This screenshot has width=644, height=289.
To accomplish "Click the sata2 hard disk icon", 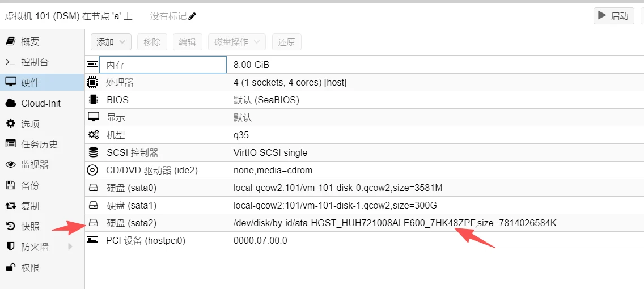I will pyautogui.click(x=93, y=223).
